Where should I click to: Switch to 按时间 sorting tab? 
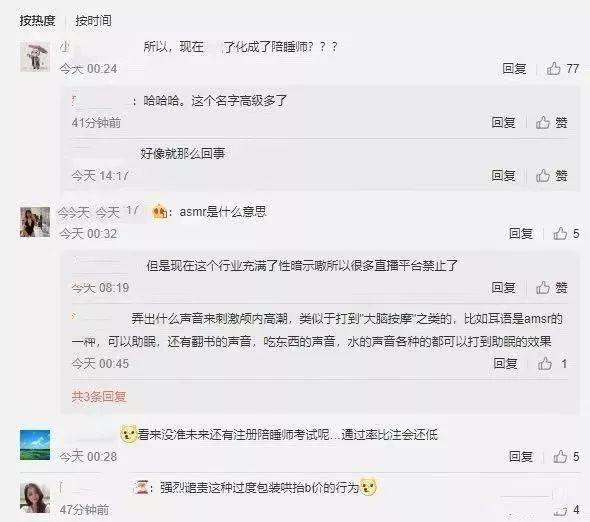pyautogui.click(x=93, y=20)
